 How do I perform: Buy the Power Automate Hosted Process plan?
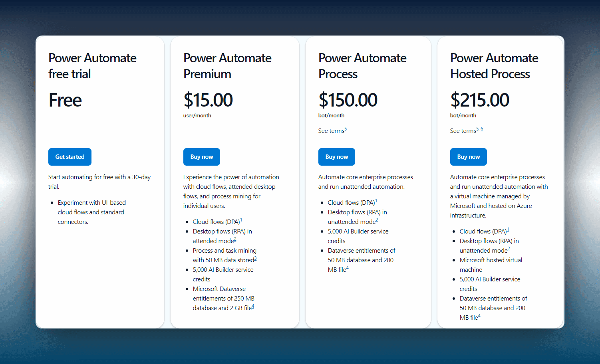pyautogui.click(x=469, y=157)
